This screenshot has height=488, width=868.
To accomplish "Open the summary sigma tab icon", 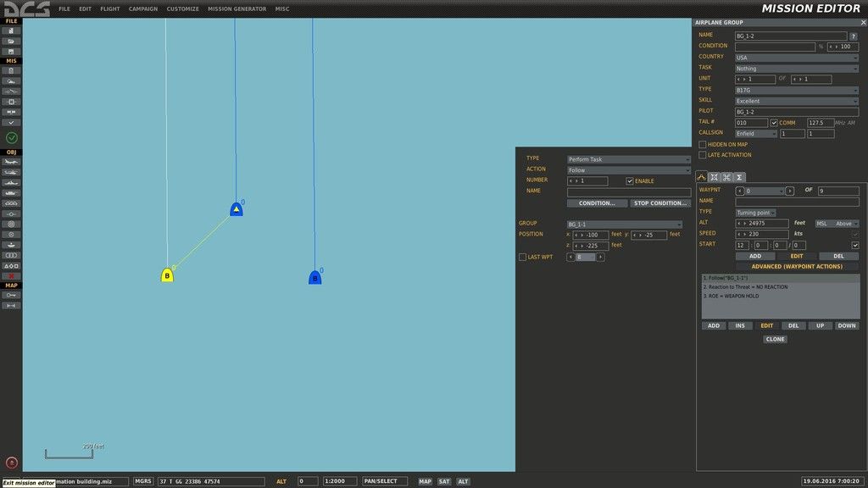I will pos(739,176).
